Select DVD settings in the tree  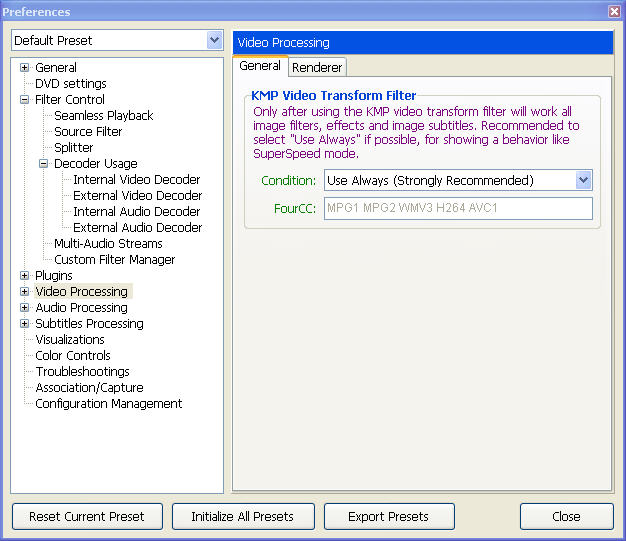click(71, 84)
